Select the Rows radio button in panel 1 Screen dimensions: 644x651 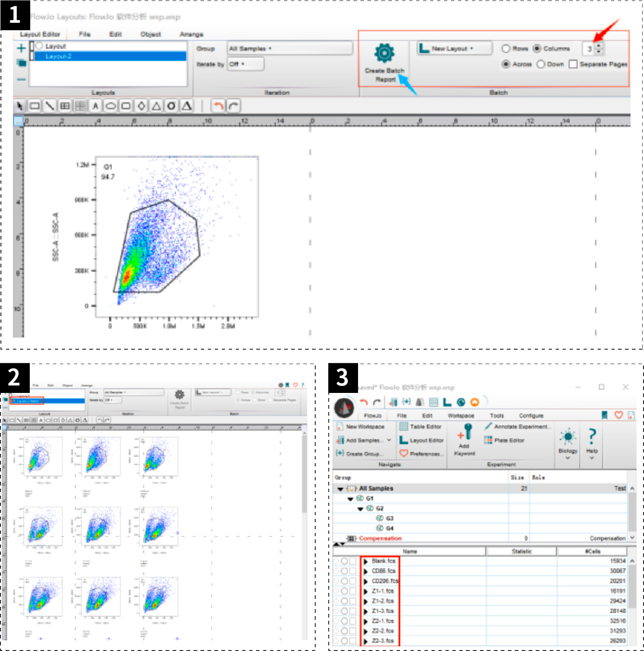tap(506, 48)
